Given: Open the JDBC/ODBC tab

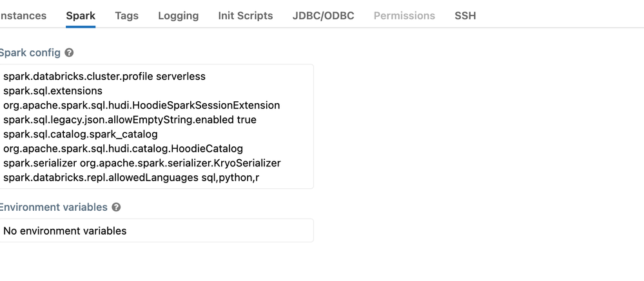Looking at the screenshot, I should tap(323, 15).
